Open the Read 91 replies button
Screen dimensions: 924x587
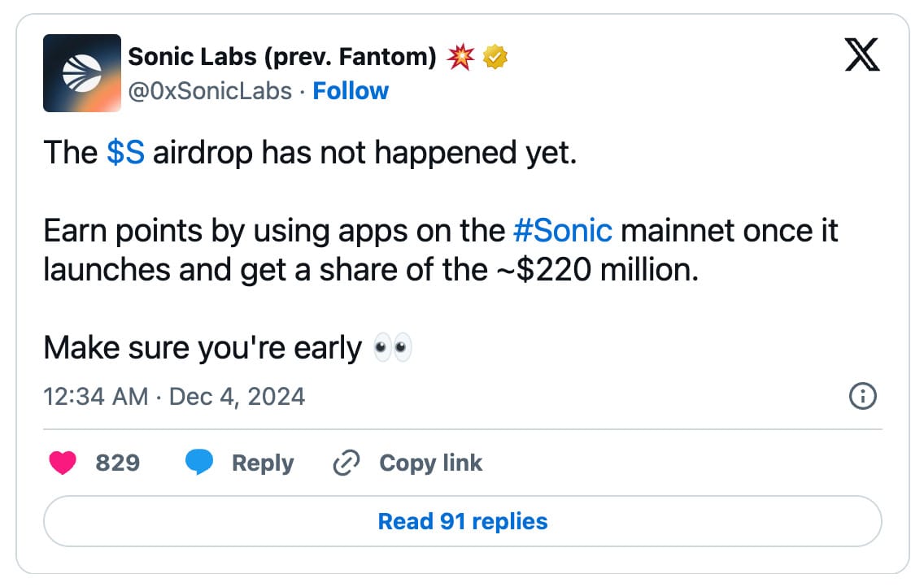coord(462,521)
